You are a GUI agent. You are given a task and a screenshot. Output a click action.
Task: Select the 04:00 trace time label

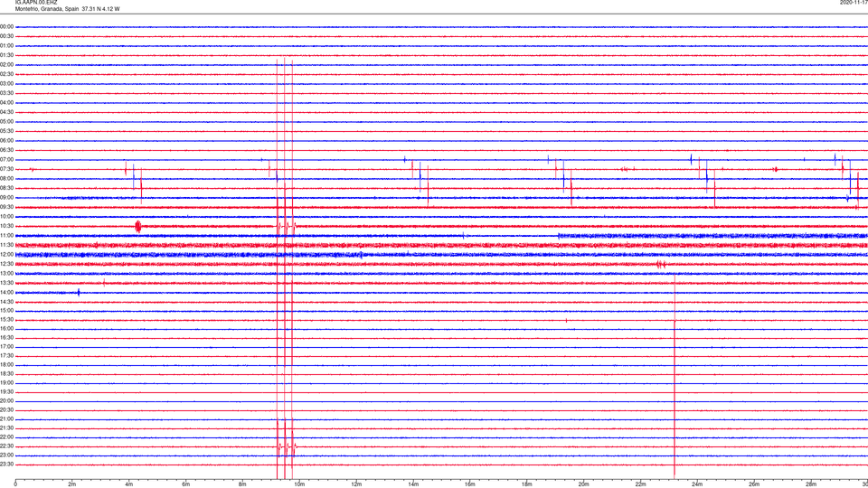click(6, 102)
